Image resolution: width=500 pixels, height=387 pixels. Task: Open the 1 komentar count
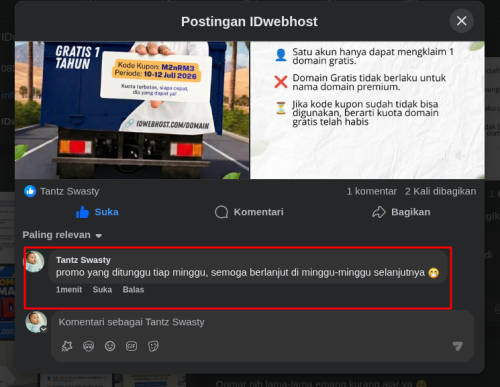tap(372, 191)
